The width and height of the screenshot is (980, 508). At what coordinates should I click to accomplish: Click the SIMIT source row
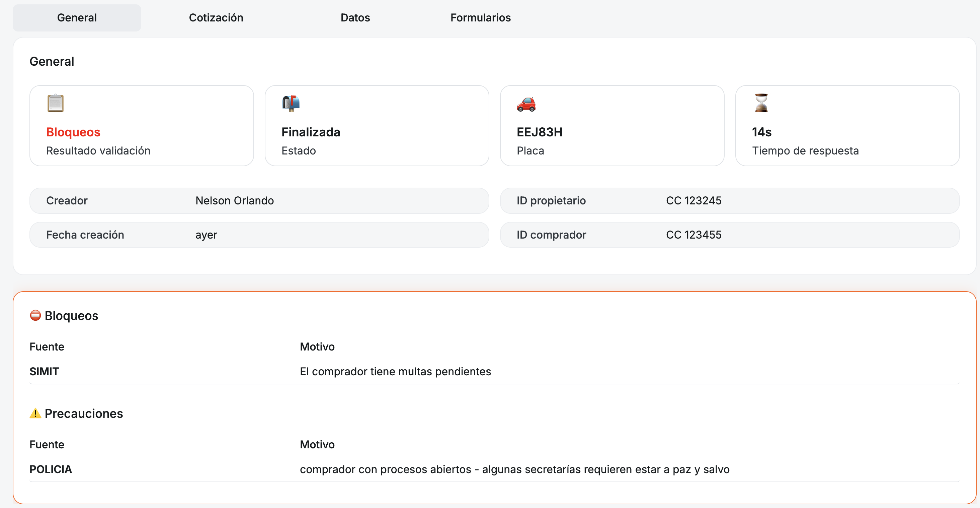(x=44, y=371)
